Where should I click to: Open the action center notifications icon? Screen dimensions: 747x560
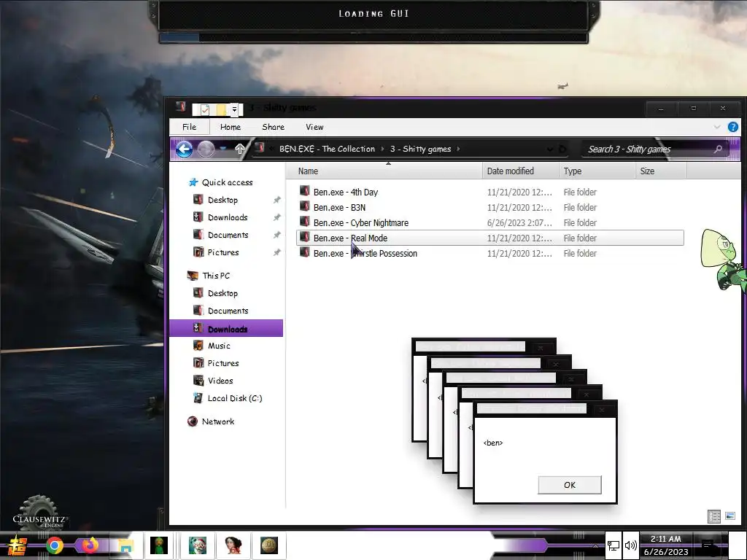pos(708,545)
